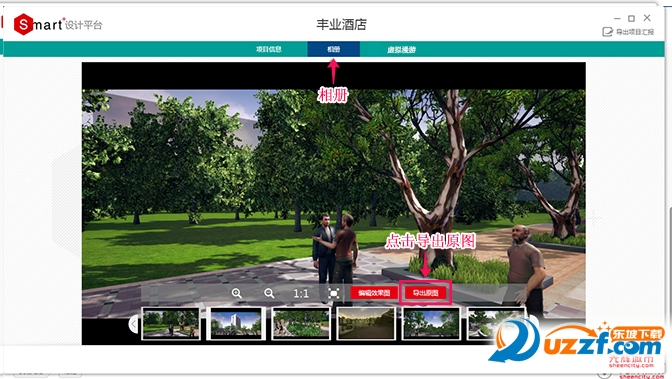Click the 编辑效果图 button
The width and height of the screenshot is (672, 379).
(x=374, y=293)
